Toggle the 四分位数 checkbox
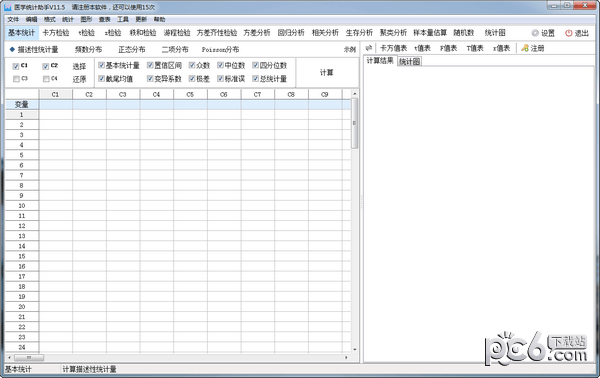This screenshot has height=378, width=600. (255, 65)
